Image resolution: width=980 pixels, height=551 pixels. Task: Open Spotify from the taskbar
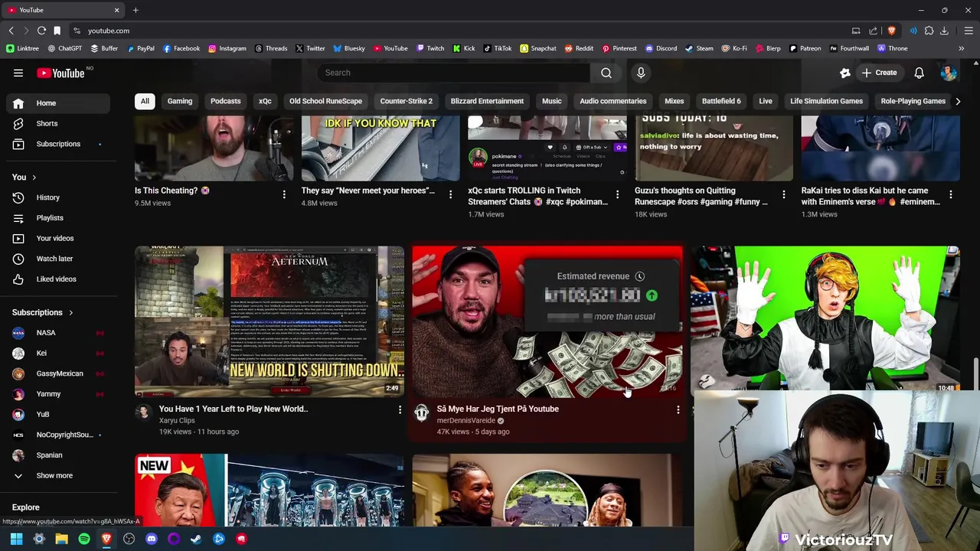[84, 539]
